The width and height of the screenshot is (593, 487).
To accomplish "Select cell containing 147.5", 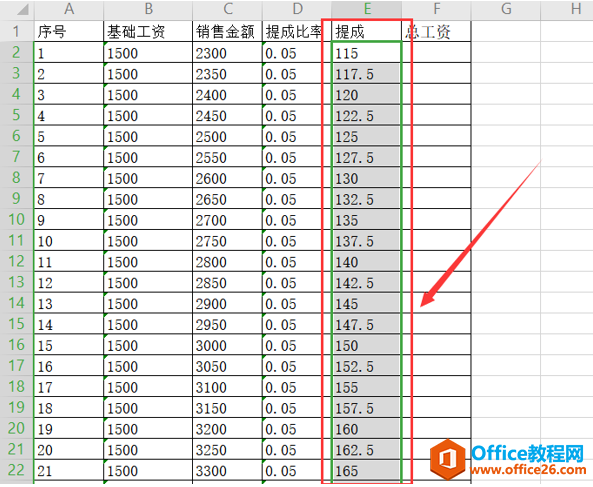I will (366, 324).
